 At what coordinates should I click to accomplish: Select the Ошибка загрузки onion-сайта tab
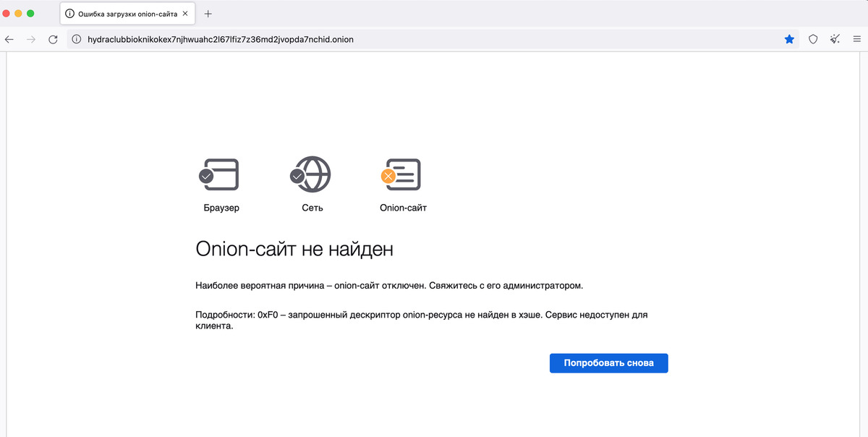123,14
